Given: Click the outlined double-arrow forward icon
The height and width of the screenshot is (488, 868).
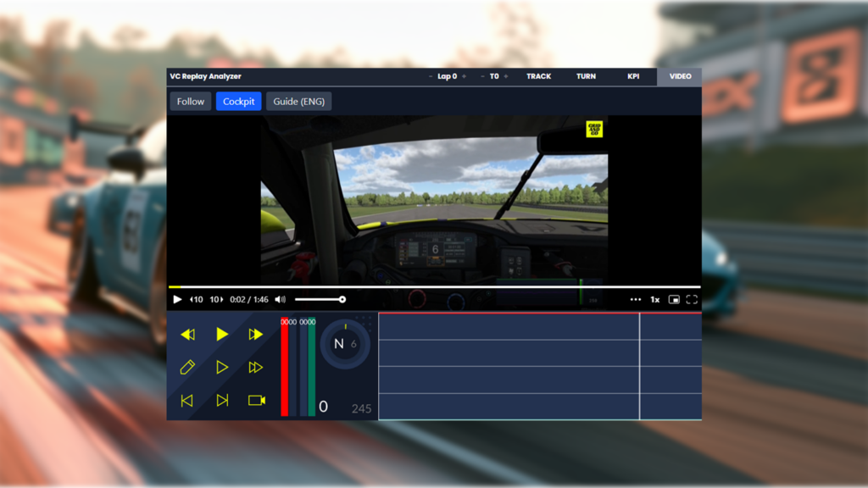Looking at the screenshot, I should [256, 367].
